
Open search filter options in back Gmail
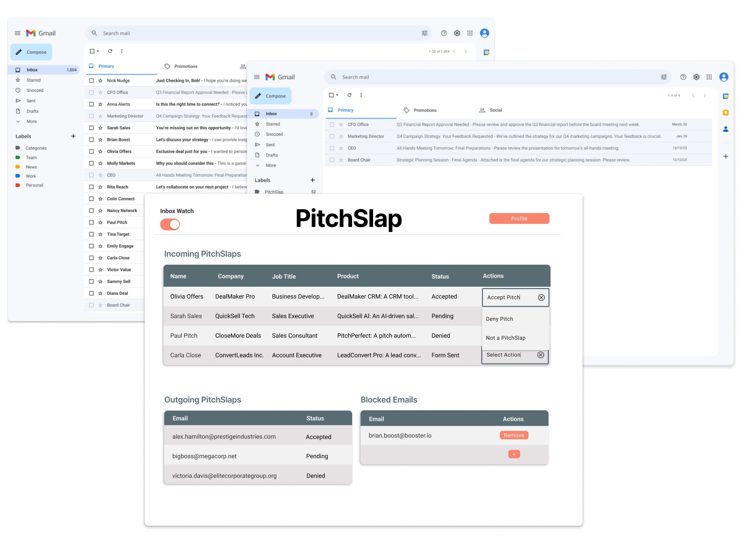click(424, 33)
